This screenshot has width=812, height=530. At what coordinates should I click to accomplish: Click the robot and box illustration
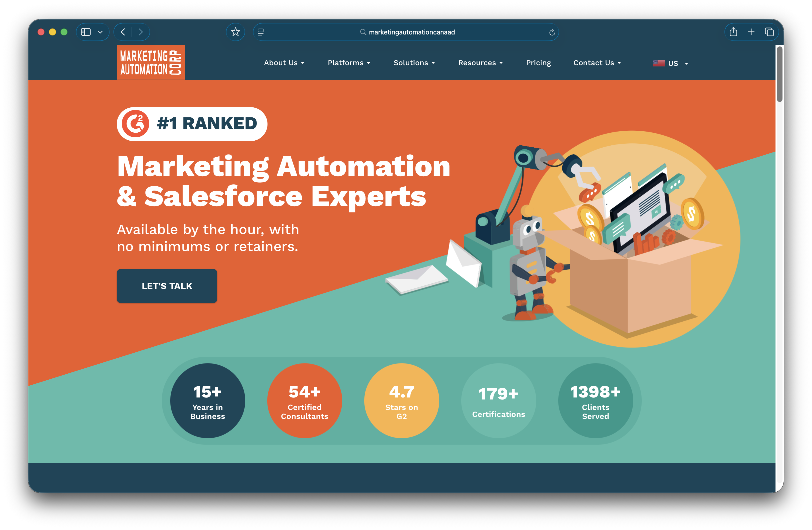coord(563,239)
